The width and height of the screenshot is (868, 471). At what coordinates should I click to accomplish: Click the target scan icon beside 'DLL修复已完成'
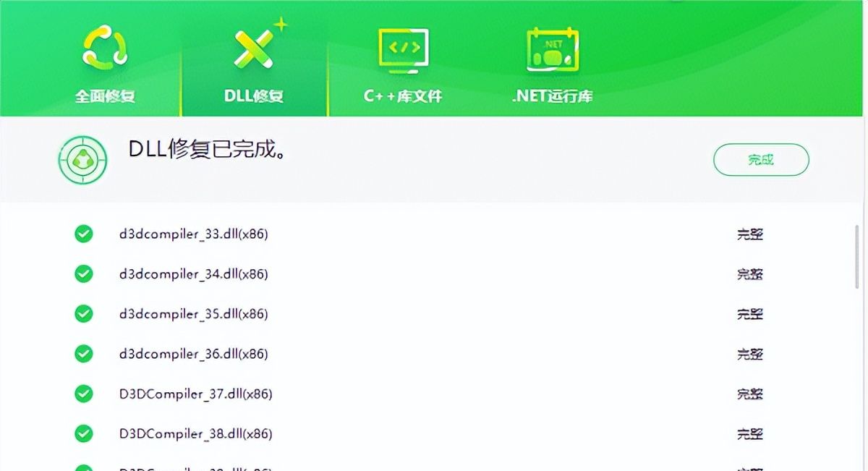coord(82,160)
